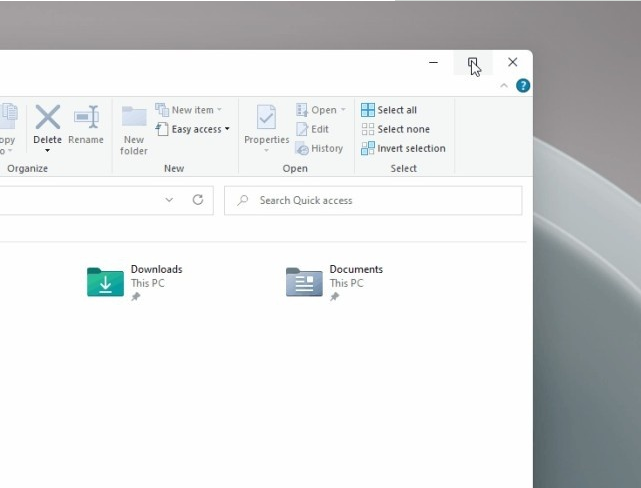Click Select none in the ribbon

click(x=395, y=129)
